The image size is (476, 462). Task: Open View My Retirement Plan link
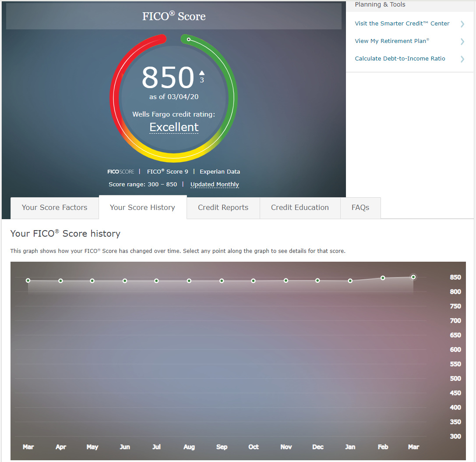coord(392,41)
